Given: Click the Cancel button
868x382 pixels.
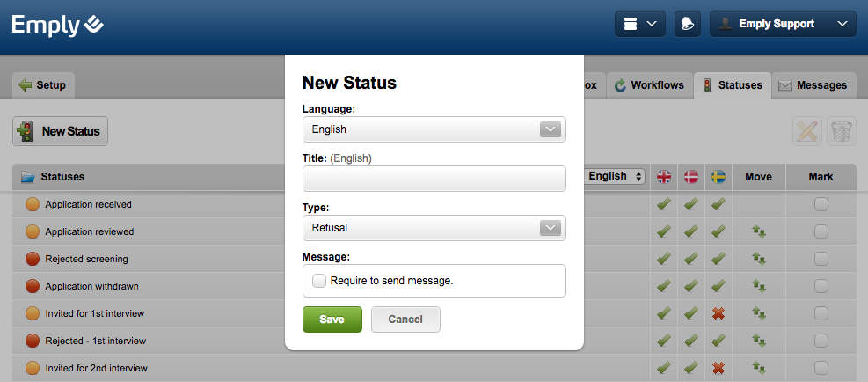Looking at the screenshot, I should [x=405, y=320].
